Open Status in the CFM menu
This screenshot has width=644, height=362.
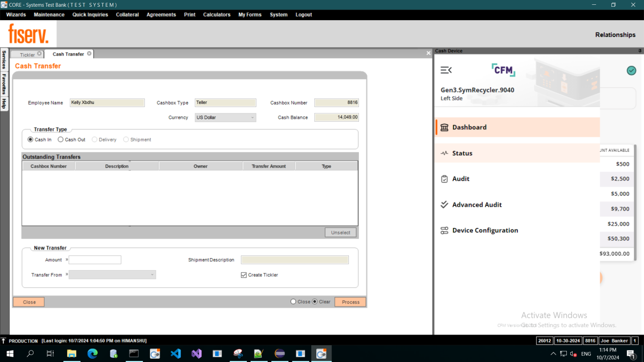point(517,153)
